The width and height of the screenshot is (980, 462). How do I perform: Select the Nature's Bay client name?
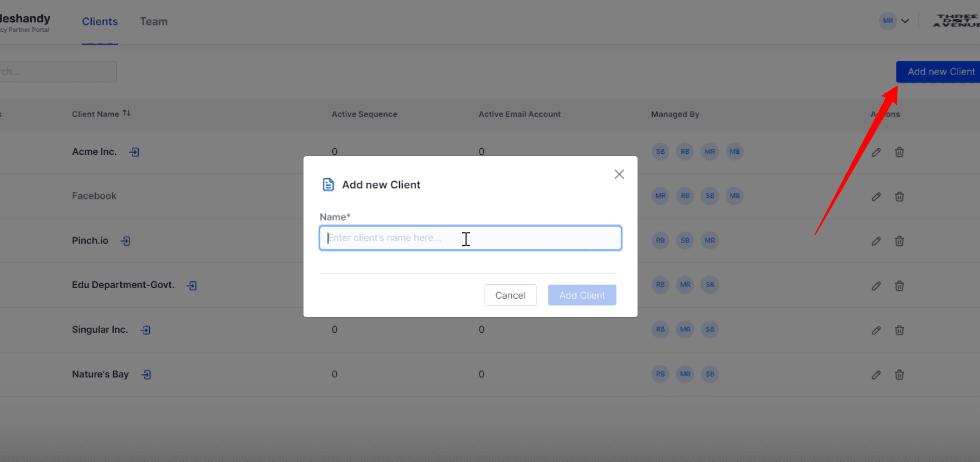(x=100, y=375)
